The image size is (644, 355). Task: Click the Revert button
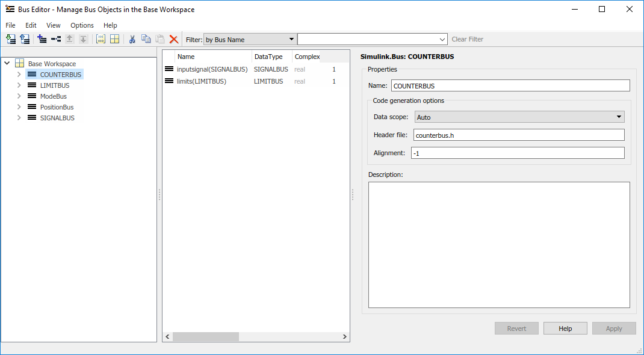pos(516,329)
